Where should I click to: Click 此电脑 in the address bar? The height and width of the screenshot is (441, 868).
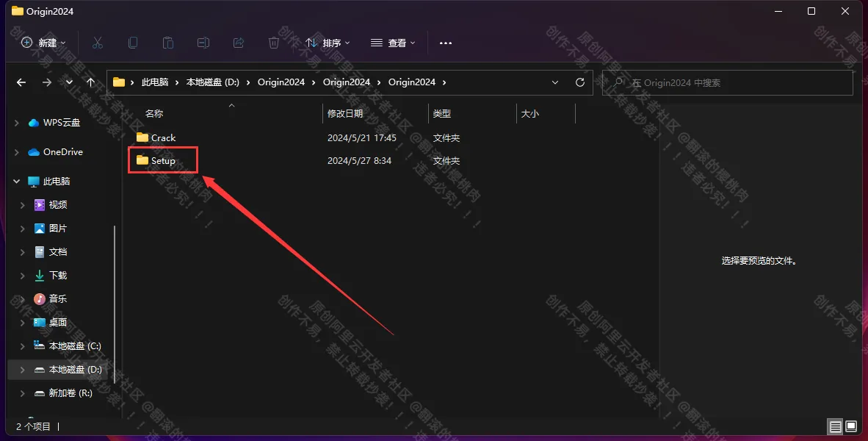155,82
